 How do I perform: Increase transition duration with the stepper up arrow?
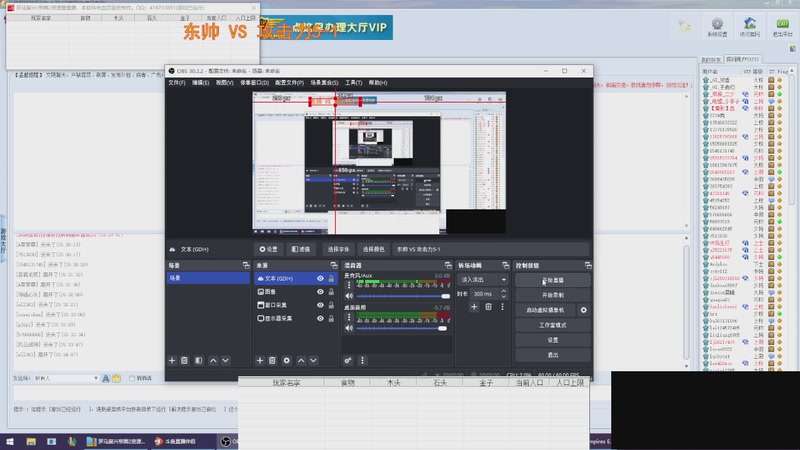click(x=504, y=291)
